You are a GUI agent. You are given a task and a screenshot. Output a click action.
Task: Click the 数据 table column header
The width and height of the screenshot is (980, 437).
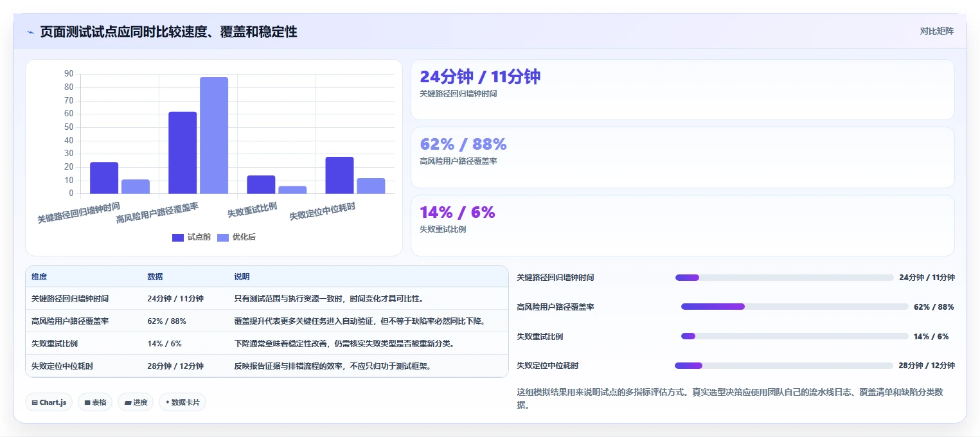(155, 277)
